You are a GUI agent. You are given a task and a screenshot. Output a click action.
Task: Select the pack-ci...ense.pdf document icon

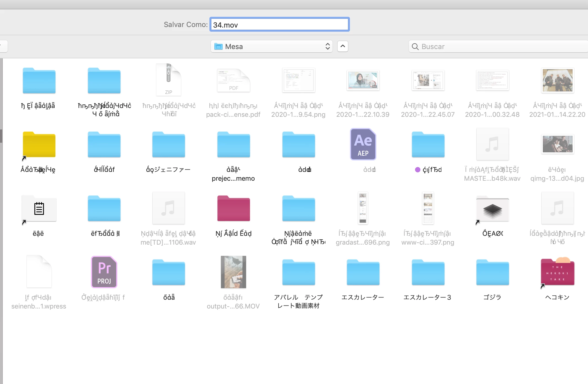click(233, 80)
